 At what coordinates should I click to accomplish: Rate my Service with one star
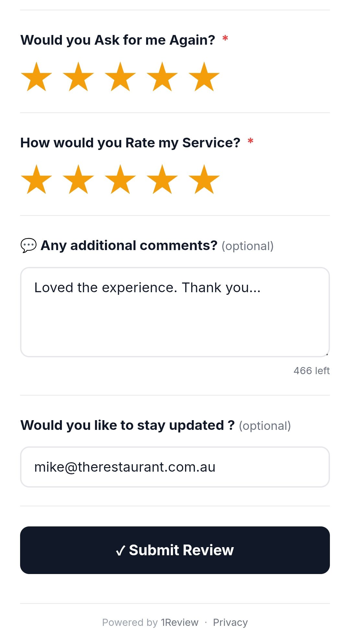coord(36,180)
